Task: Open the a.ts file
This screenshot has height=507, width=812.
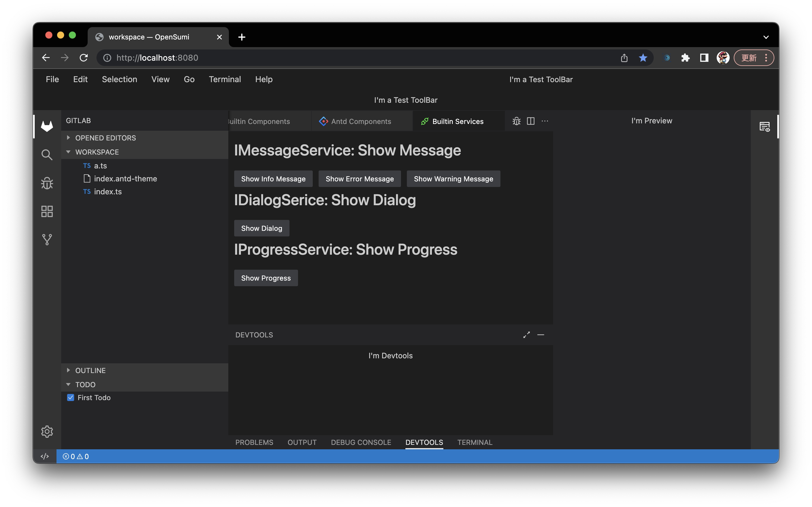Action: point(145,166)
